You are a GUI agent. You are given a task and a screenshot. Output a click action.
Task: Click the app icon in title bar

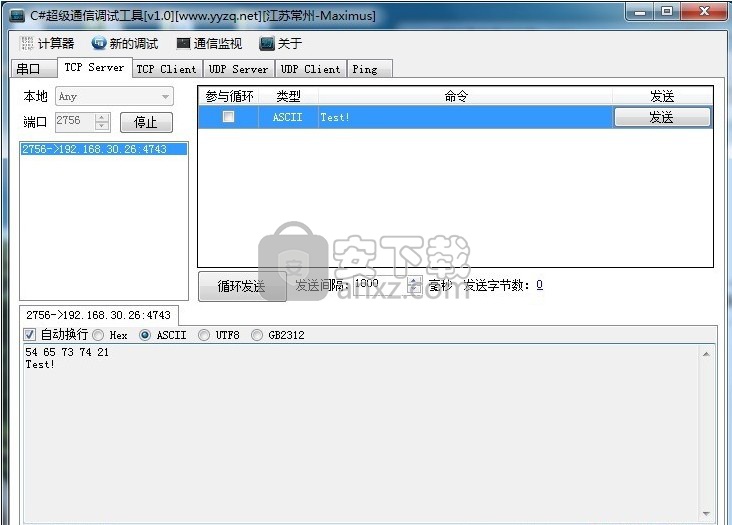coord(17,16)
